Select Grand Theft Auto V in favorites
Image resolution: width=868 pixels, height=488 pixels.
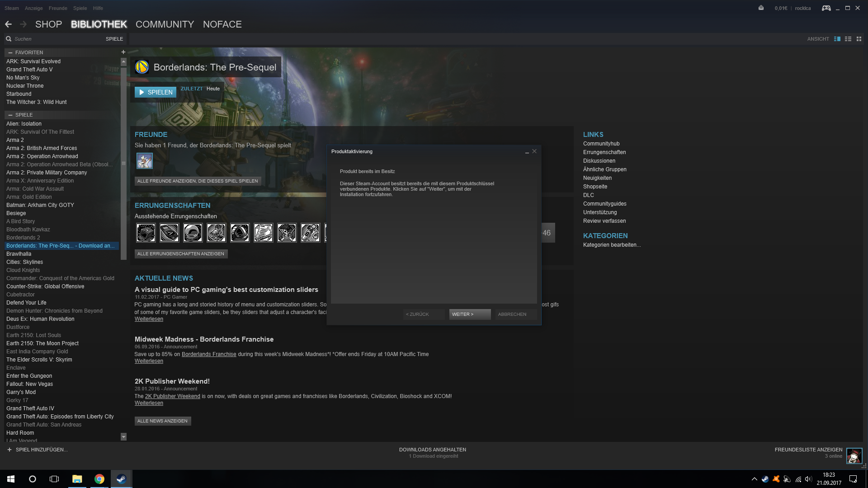(x=29, y=70)
